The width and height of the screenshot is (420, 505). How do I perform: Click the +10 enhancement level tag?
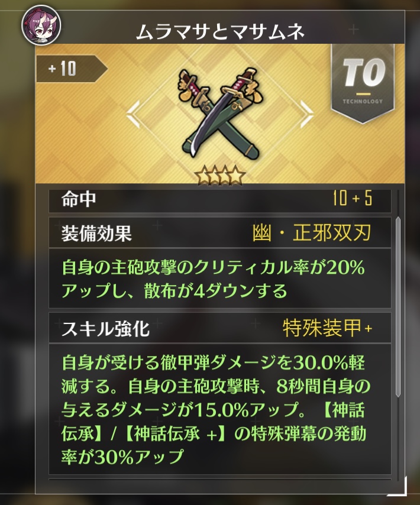(x=72, y=69)
